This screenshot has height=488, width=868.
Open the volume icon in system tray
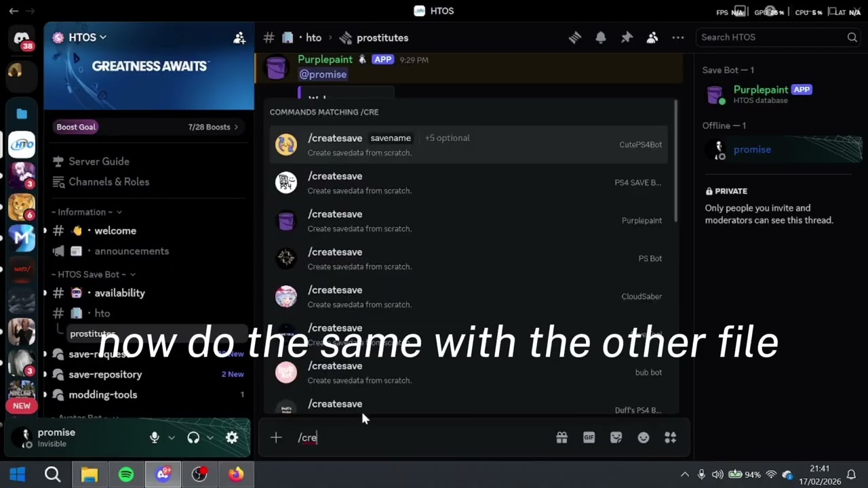pos(717,474)
